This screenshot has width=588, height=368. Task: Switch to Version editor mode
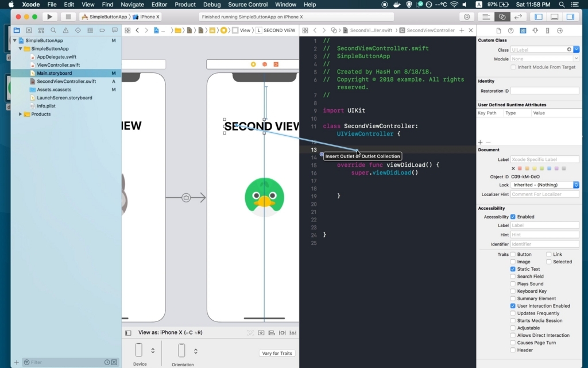519,17
